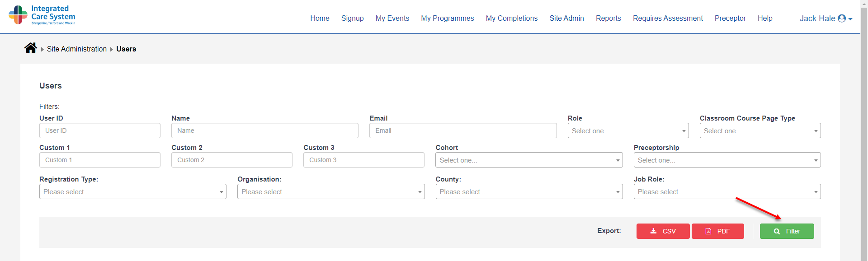
Task: Export the users list as CSV
Action: pyautogui.click(x=663, y=231)
